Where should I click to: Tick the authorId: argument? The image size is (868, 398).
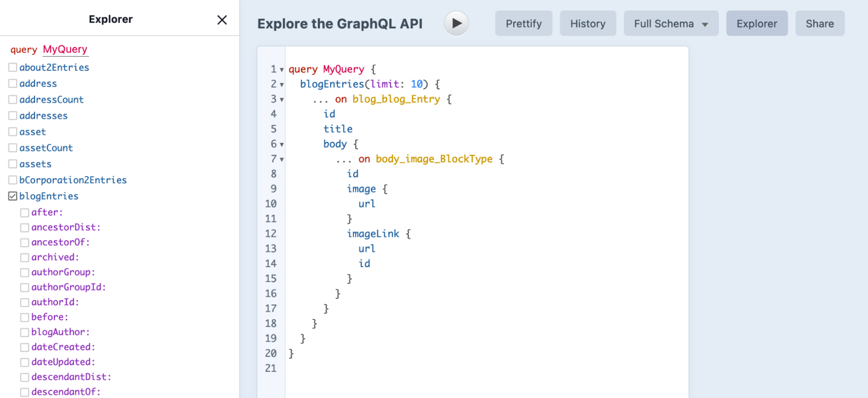25,302
